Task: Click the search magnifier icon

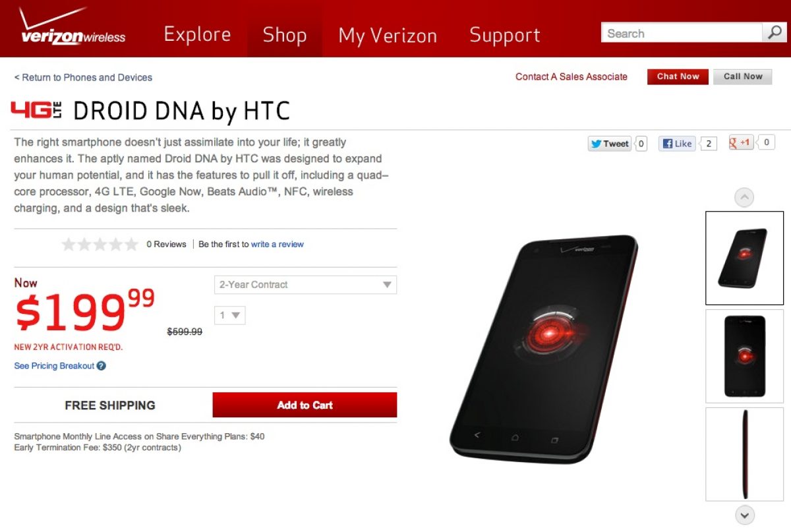Action: click(773, 33)
